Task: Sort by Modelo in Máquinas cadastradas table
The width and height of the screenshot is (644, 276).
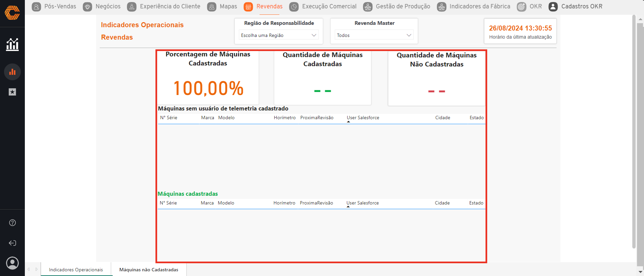Action: pyautogui.click(x=226, y=203)
